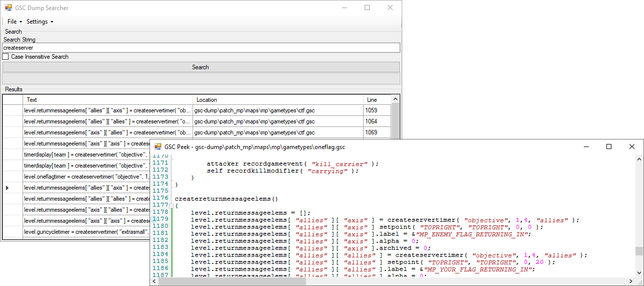Sort results by Text column header

(108, 100)
